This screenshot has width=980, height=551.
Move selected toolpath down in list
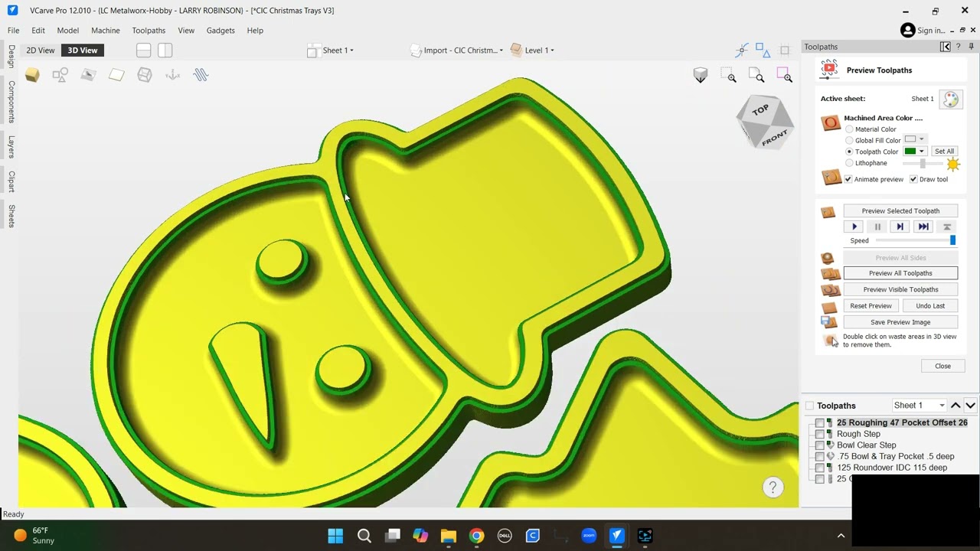click(x=970, y=406)
